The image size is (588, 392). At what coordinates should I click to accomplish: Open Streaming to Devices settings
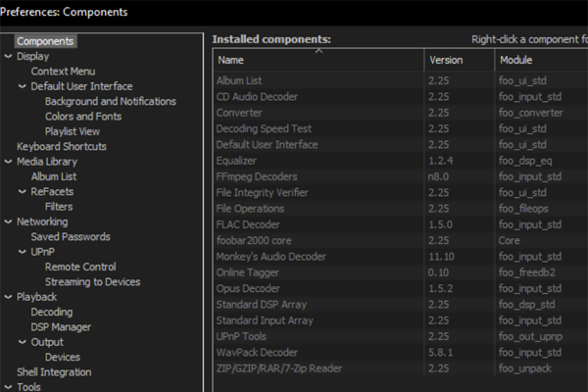pyautogui.click(x=93, y=281)
